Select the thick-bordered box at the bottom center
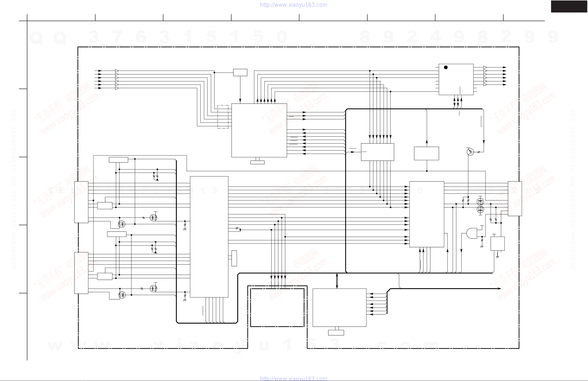This screenshot has width=588, height=381. pyautogui.click(x=277, y=308)
